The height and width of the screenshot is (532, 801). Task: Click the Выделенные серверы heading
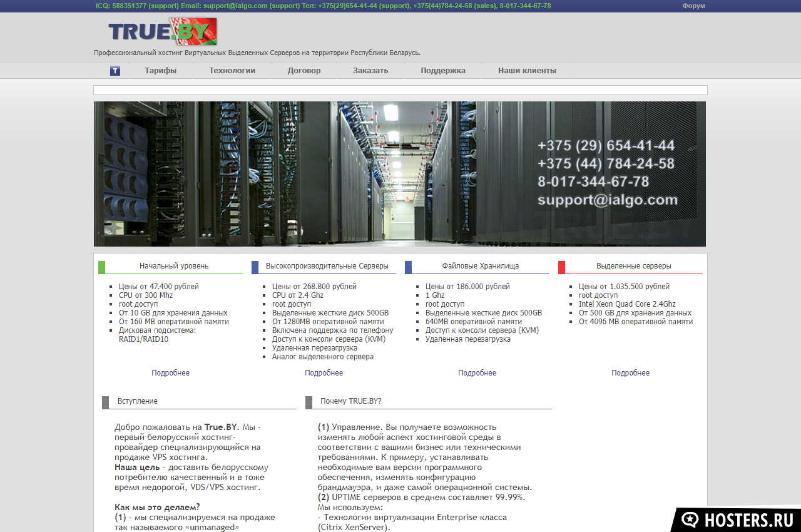(634, 266)
